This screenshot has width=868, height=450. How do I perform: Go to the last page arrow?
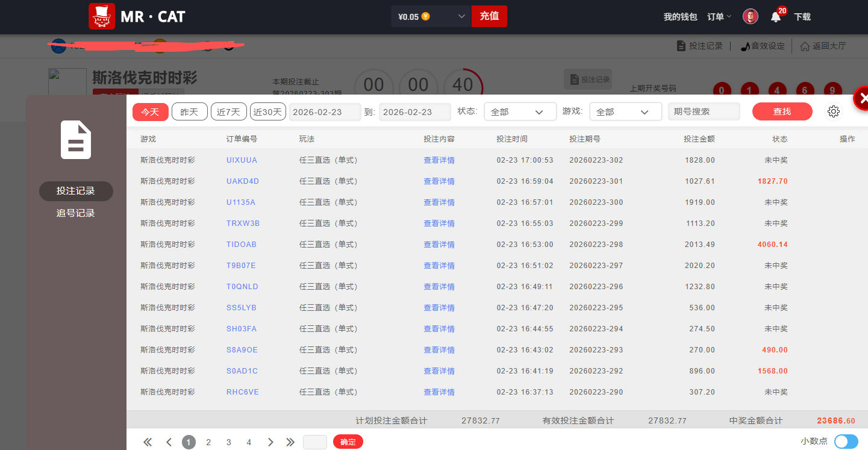pyautogui.click(x=290, y=442)
